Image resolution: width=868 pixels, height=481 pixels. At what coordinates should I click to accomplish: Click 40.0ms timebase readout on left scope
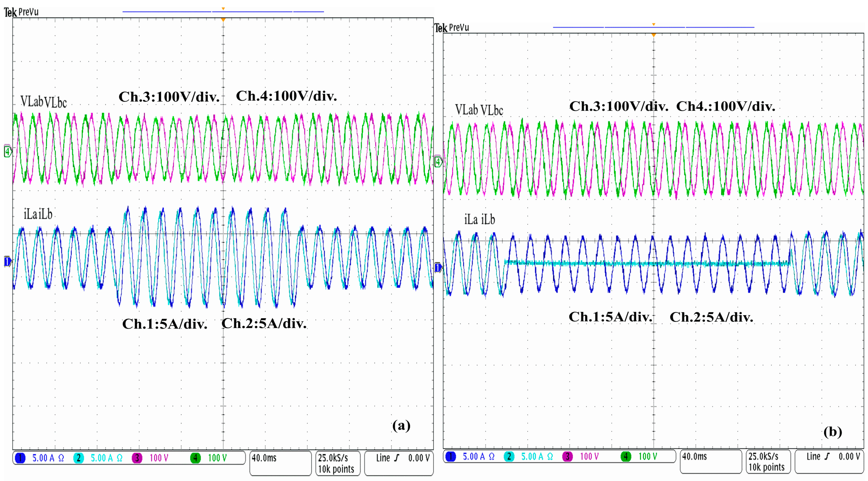click(264, 458)
